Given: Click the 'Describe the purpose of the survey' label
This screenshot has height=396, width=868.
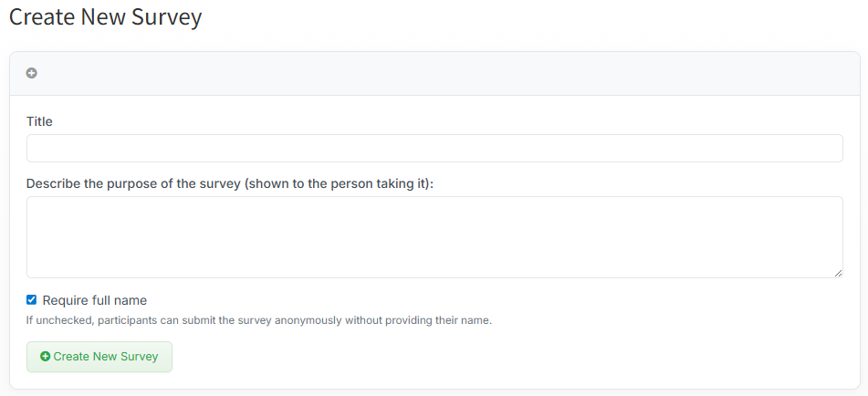Looking at the screenshot, I should click(x=230, y=183).
